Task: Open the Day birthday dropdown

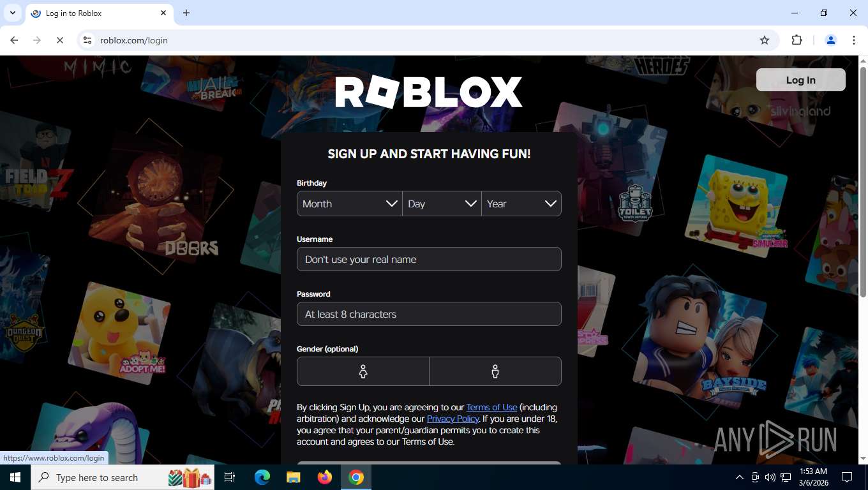Action: tap(442, 204)
